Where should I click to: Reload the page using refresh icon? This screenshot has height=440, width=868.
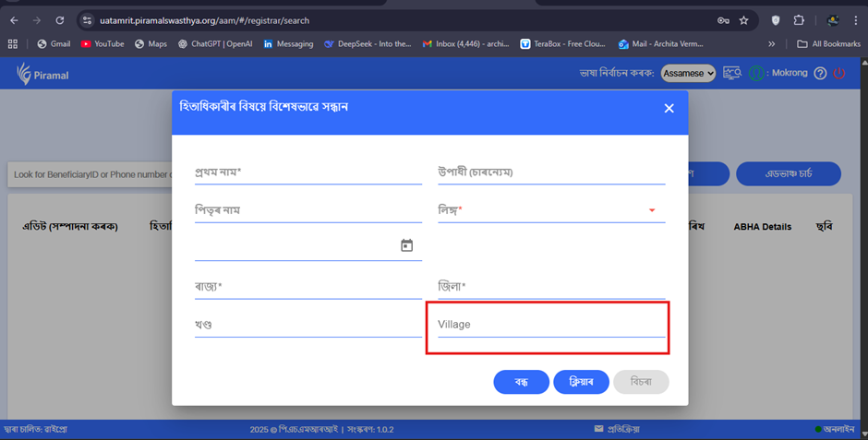pyautogui.click(x=60, y=20)
